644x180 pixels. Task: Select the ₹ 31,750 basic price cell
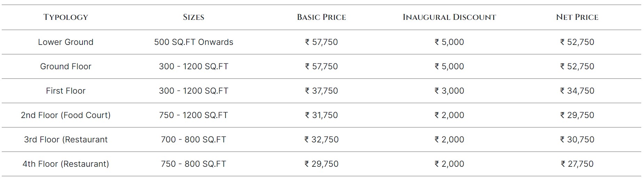(321, 115)
